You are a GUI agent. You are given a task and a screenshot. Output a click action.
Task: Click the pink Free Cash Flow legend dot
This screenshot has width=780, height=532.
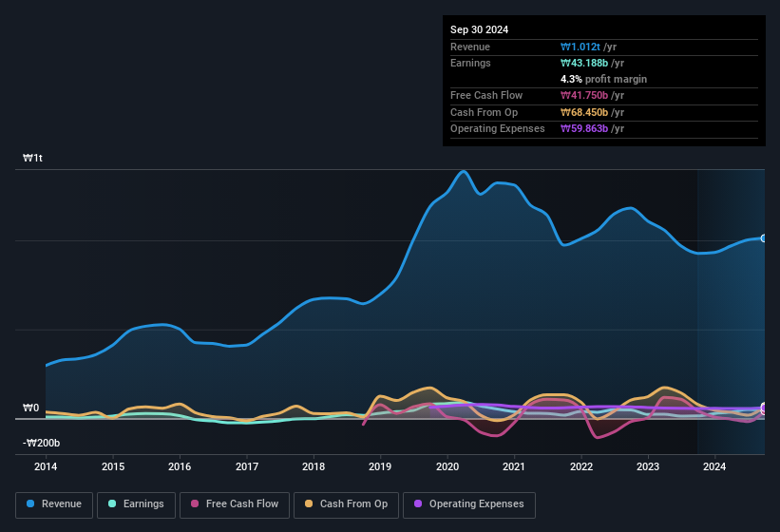pyautogui.click(x=195, y=503)
